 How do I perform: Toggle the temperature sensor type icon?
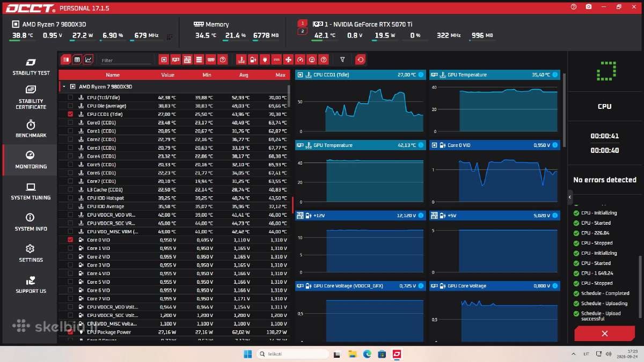pyautogui.click(x=241, y=60)
